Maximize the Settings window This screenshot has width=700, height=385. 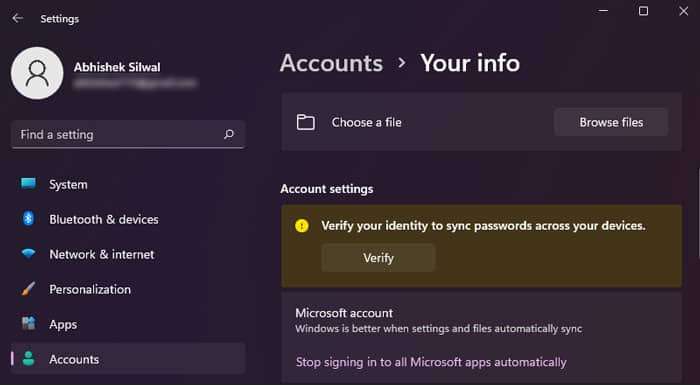(643, 11)
